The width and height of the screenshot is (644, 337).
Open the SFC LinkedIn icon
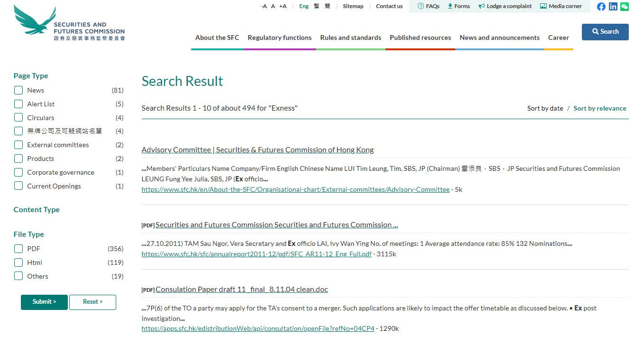pos(613,7)
